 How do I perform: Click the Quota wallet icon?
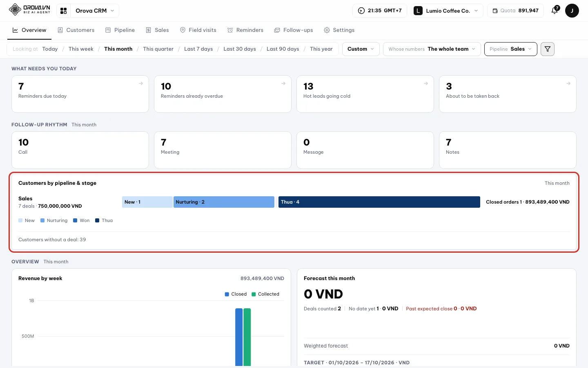coord(495,11)
